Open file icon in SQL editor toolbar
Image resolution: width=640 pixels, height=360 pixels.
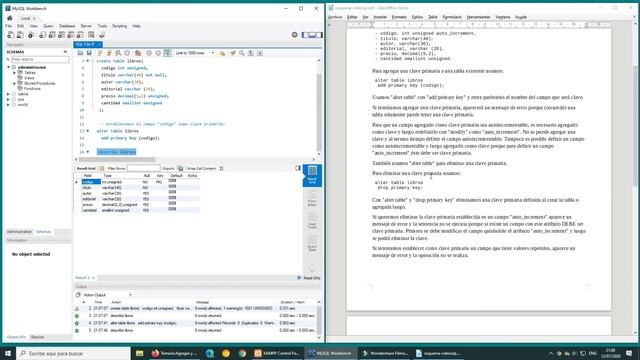tap(80, 53)
